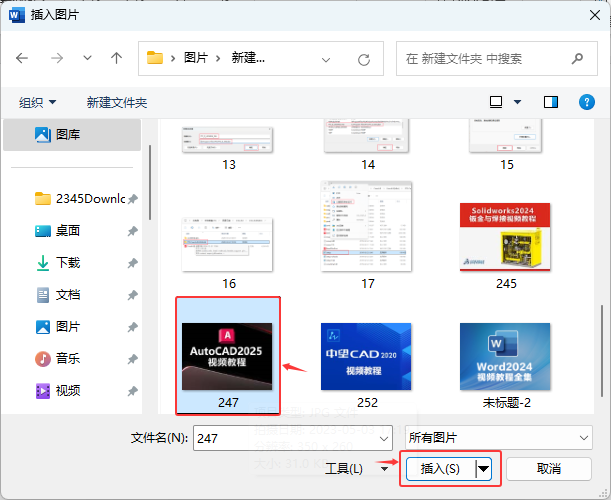This screenshot has width=611, height=500.
Task: Open the 工具(L) dropdown
Action: [x=356, y=468]
